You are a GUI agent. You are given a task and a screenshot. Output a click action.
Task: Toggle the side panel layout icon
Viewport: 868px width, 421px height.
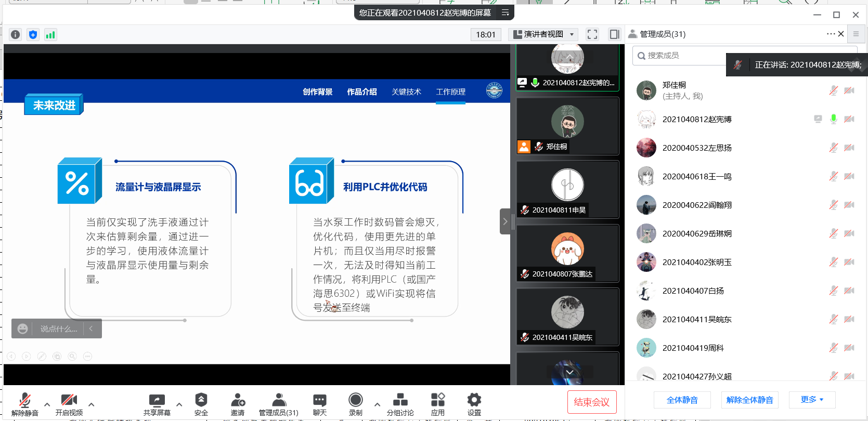click(x=614, y=34)
